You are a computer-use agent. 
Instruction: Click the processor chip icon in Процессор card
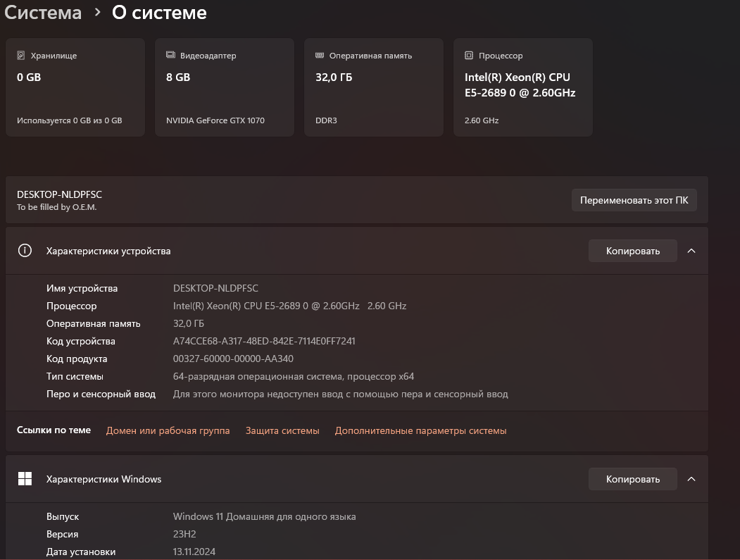[x=469, y=55]
